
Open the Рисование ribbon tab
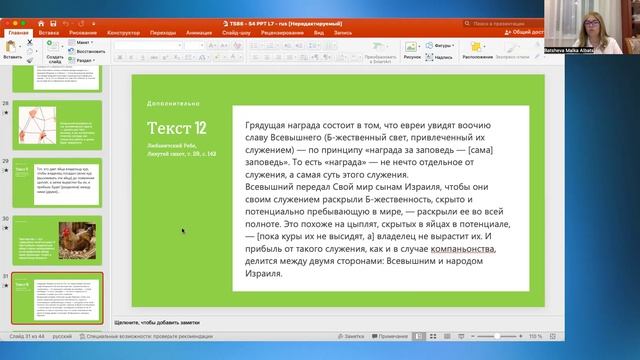[83, 33]
